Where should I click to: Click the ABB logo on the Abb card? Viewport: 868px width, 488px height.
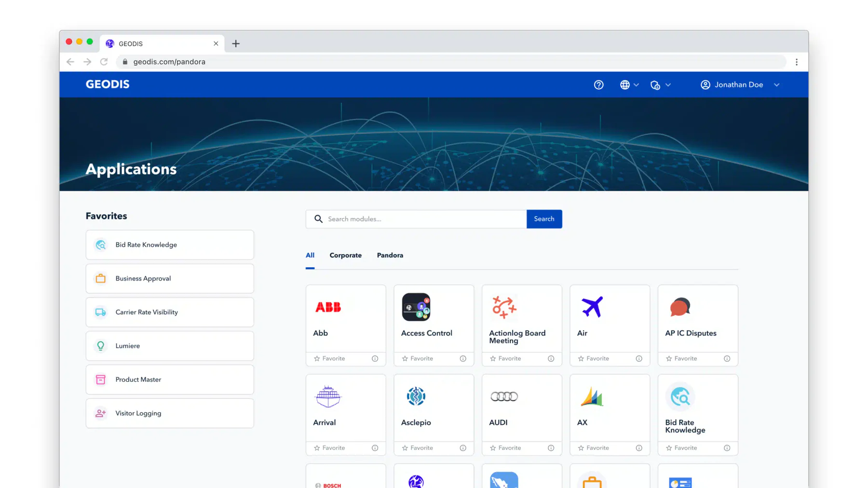coord(328,307)
